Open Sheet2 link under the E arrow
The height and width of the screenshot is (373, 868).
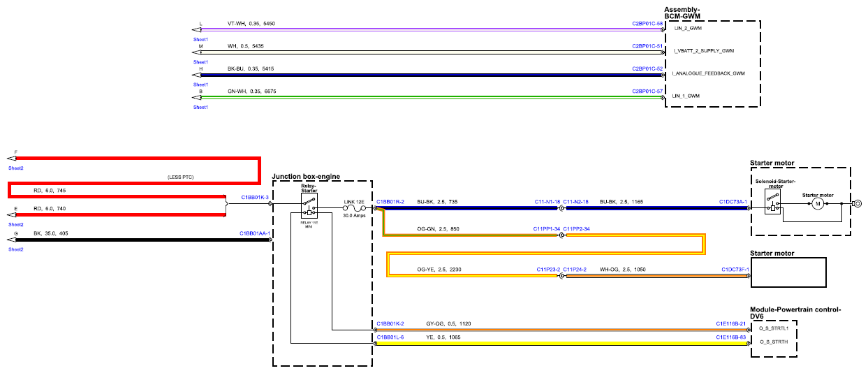[15, 226]
